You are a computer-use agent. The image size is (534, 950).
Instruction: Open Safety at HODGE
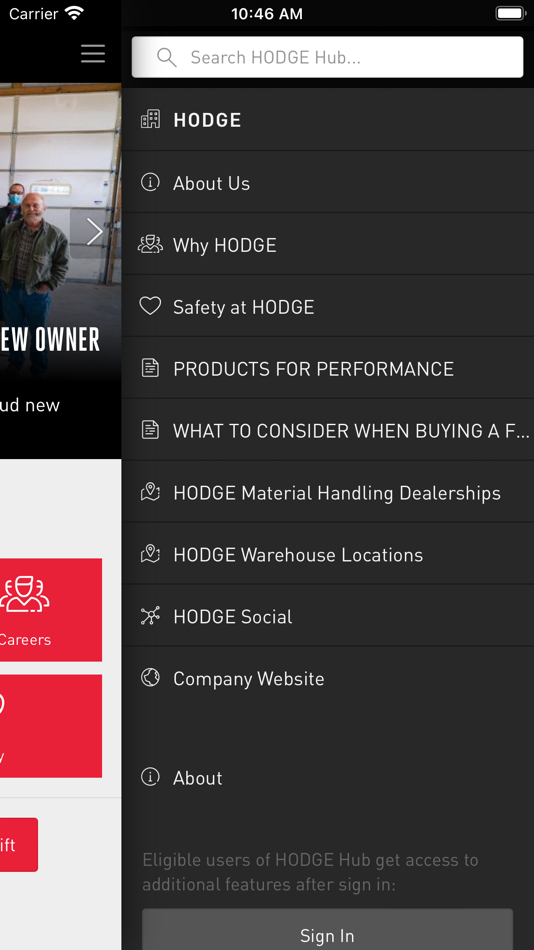click(x=328, y=307)
